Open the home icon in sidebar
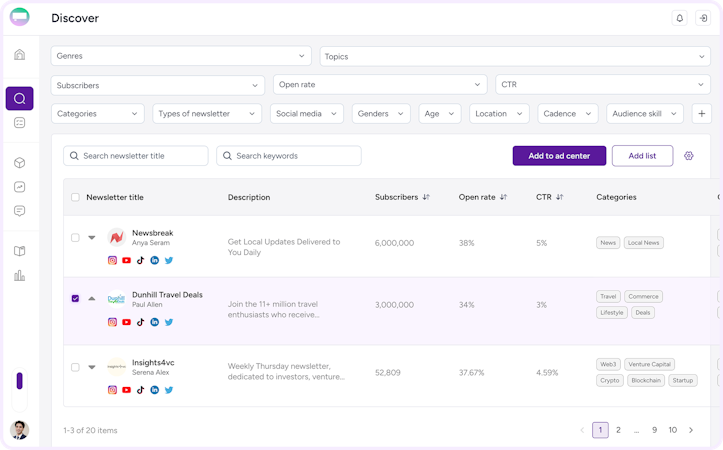 coord(19,54)
